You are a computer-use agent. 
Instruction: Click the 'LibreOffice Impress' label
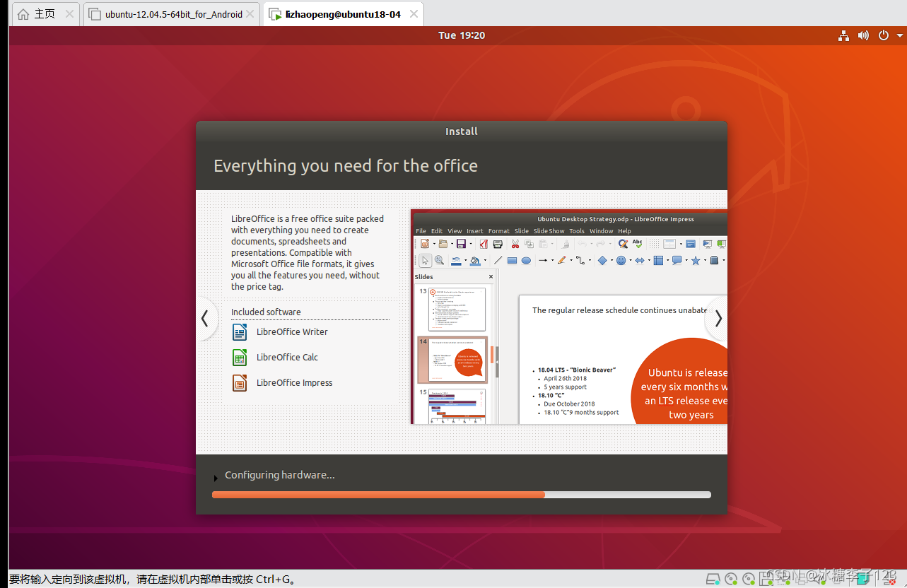pyautogui.click(x=294, y=383)
